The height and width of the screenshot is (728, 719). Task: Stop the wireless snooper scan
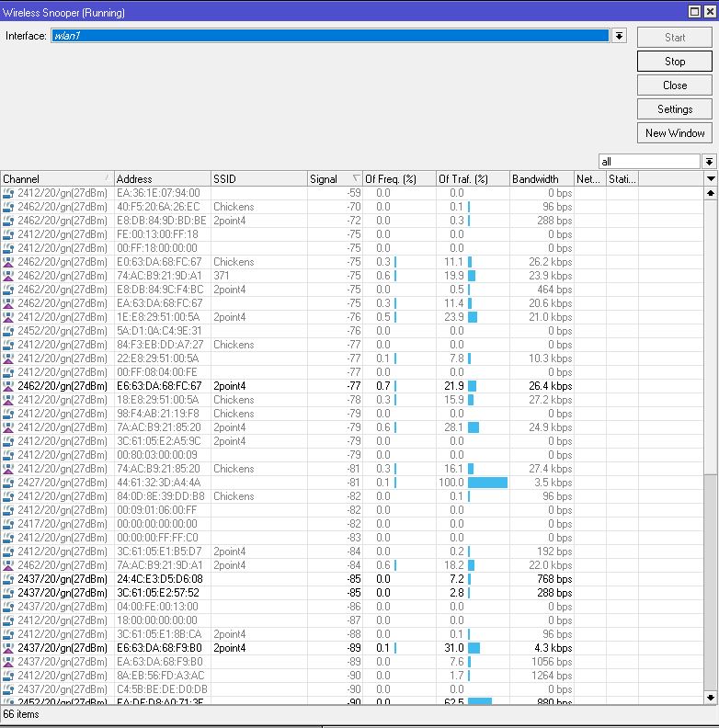[675, 62]
